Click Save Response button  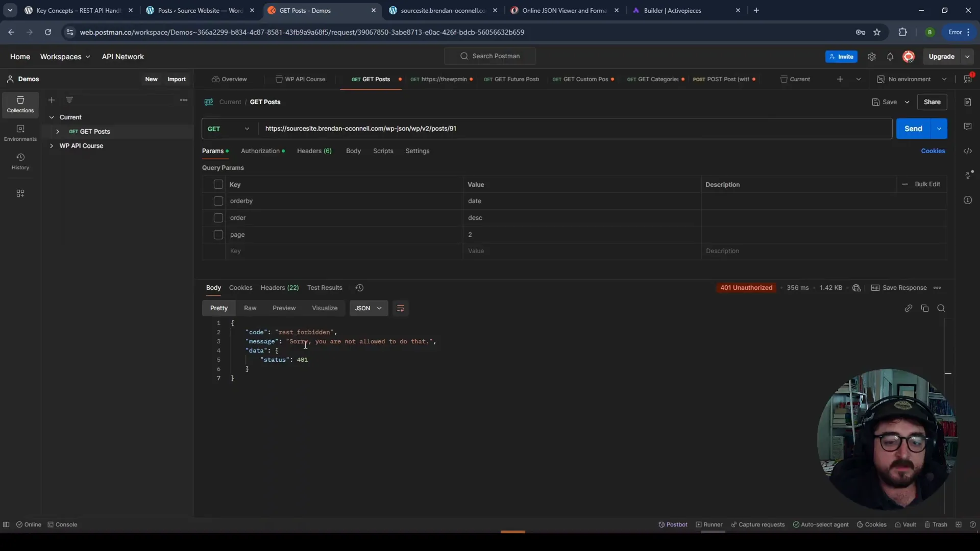899,288
